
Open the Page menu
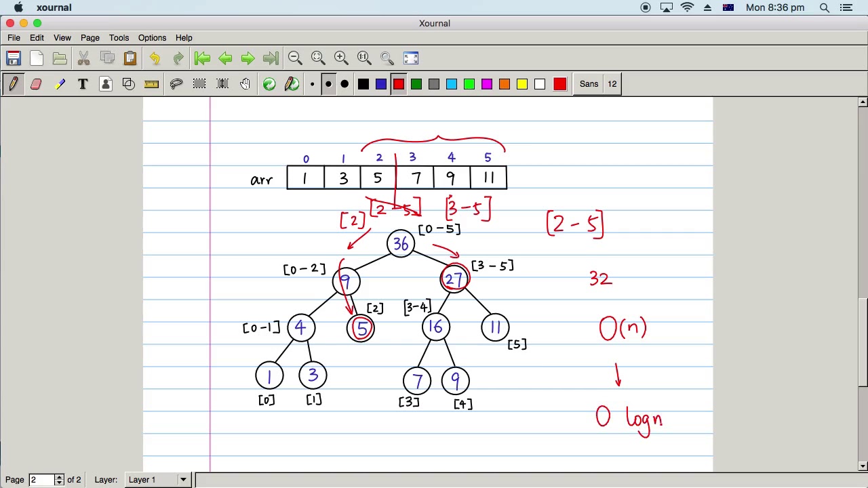90,38
